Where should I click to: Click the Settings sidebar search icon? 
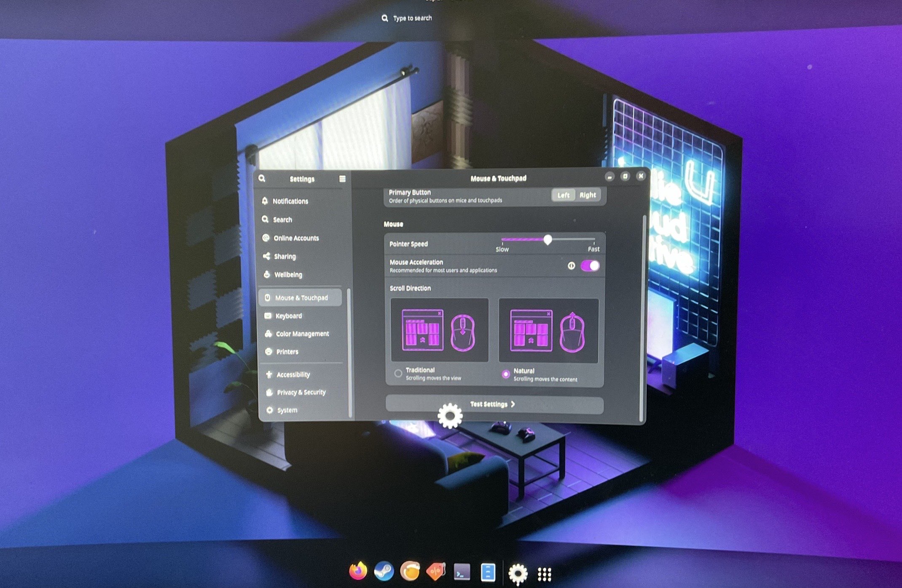pos(262,178)
